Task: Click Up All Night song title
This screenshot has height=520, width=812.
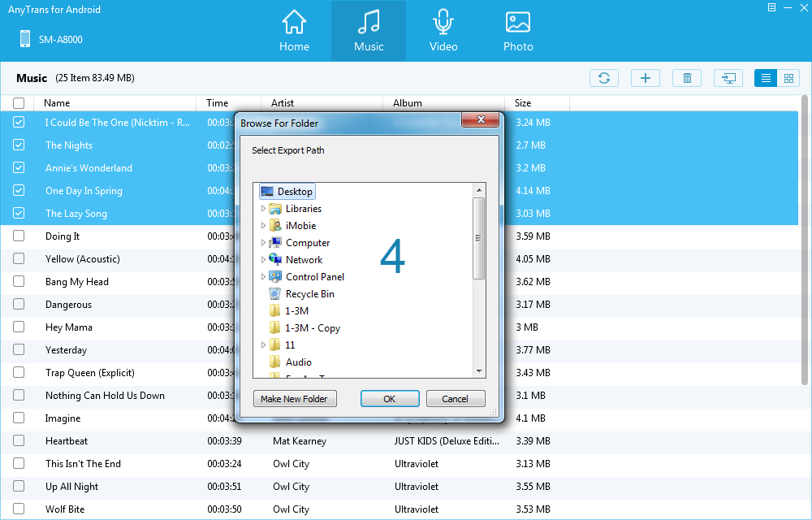Action: [x=72, y=487]
